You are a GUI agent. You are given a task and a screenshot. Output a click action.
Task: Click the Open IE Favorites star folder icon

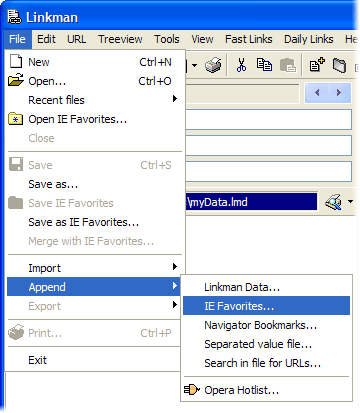15,119
